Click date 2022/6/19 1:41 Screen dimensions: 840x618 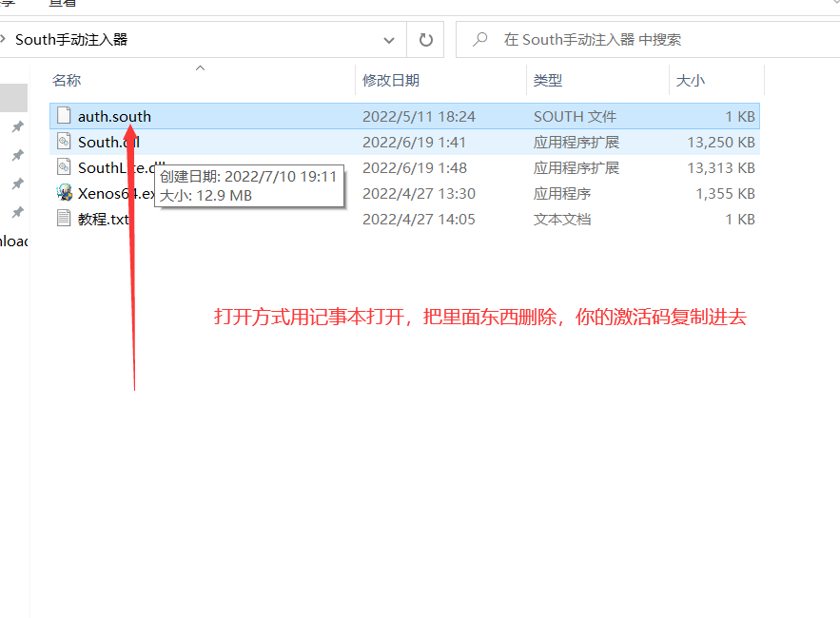(x=414, y=142)
